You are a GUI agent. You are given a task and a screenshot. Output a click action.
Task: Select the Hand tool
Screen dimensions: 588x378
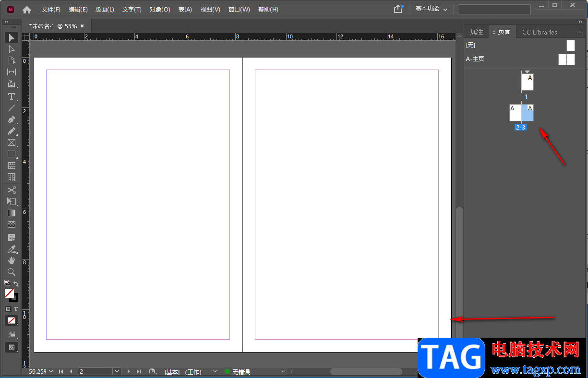click(x=12, y=260)
